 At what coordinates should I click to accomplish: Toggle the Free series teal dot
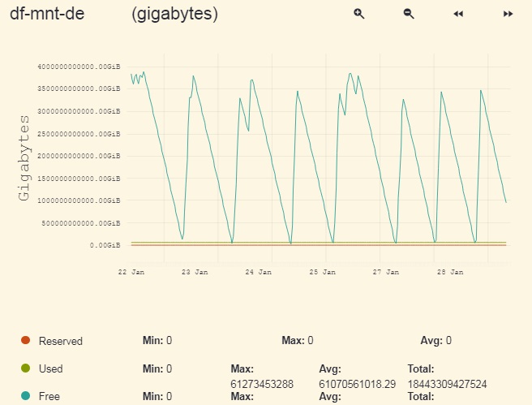25,396
